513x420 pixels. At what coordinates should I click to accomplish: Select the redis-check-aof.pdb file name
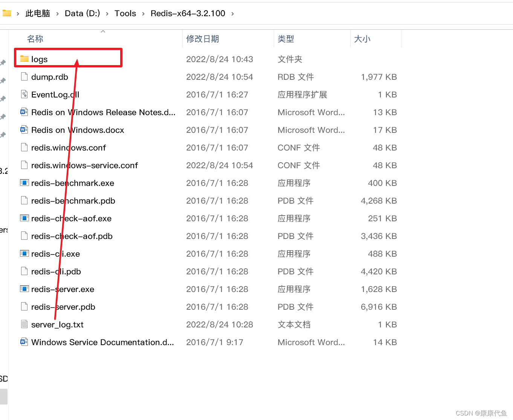72,236
